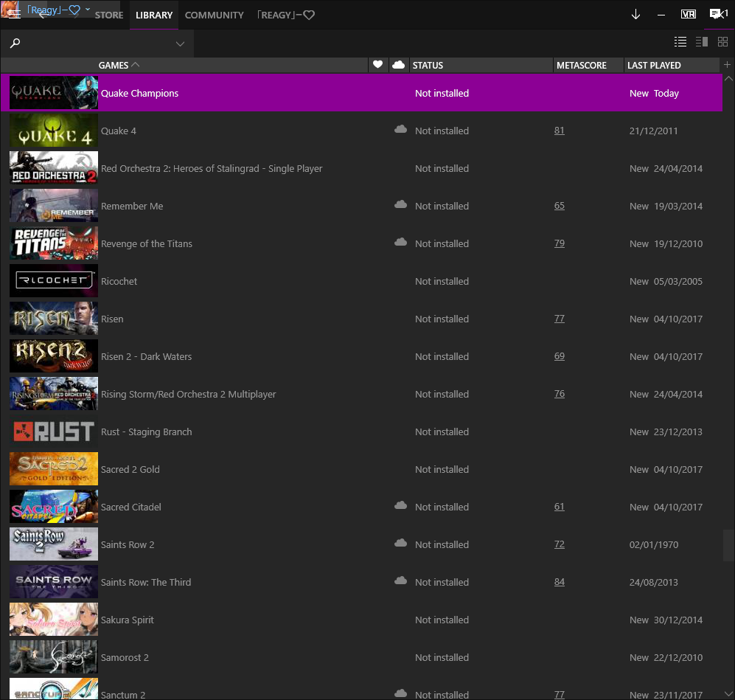This screenshot has height=700, width=735.
Task: Click the scrollbar up arrow
Action: click(x=728, y=79)
